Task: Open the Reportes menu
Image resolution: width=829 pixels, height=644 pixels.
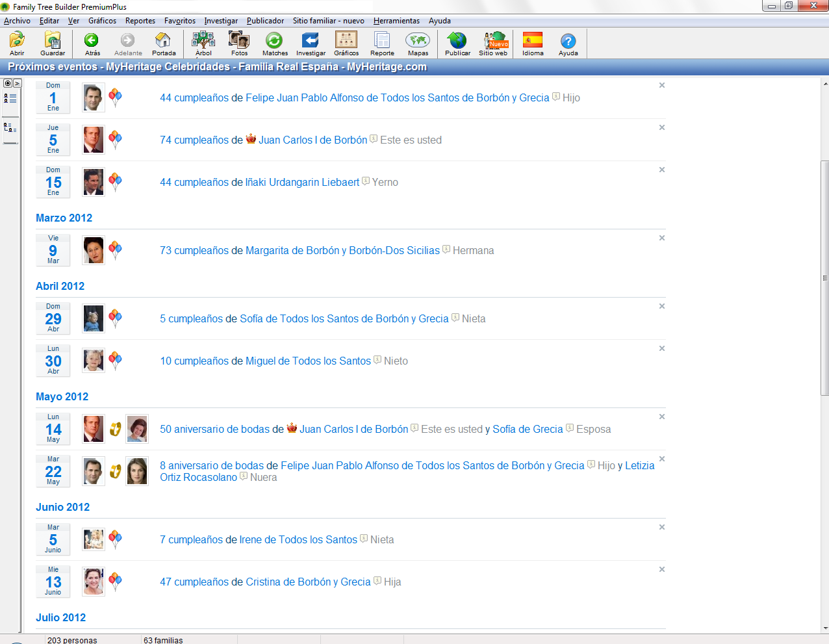Action: coord(140,21)
